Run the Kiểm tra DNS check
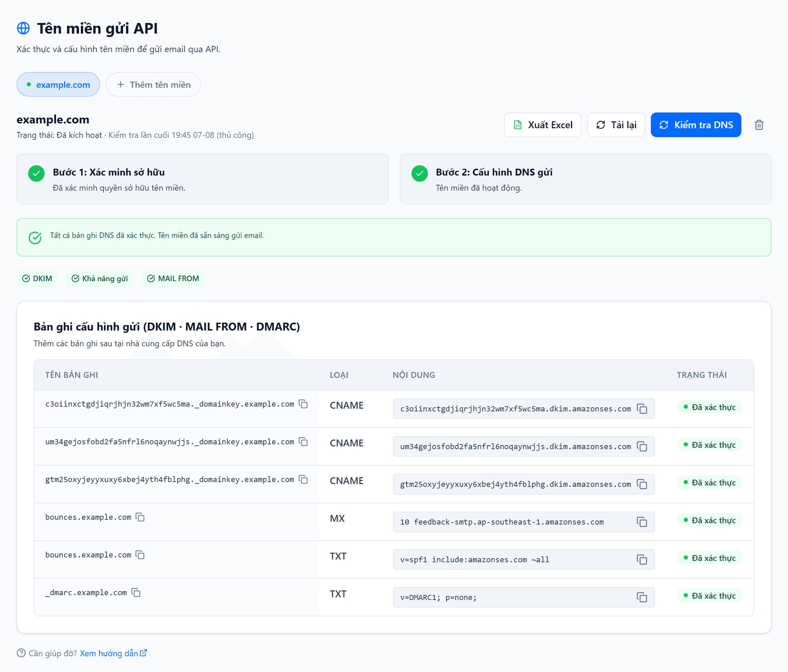 (x=696, y=125)
